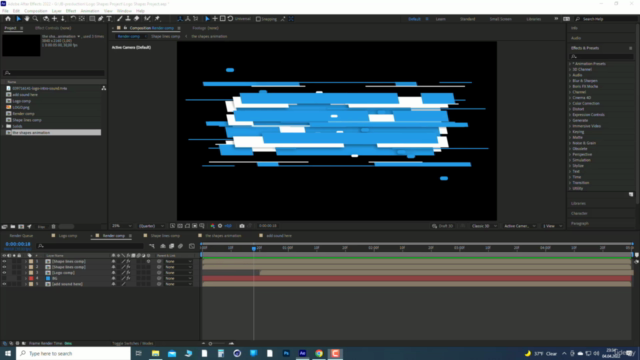The image size is (640, 360).
Task: Click the frame blending icon in timeline
Action: coord(171,246)
